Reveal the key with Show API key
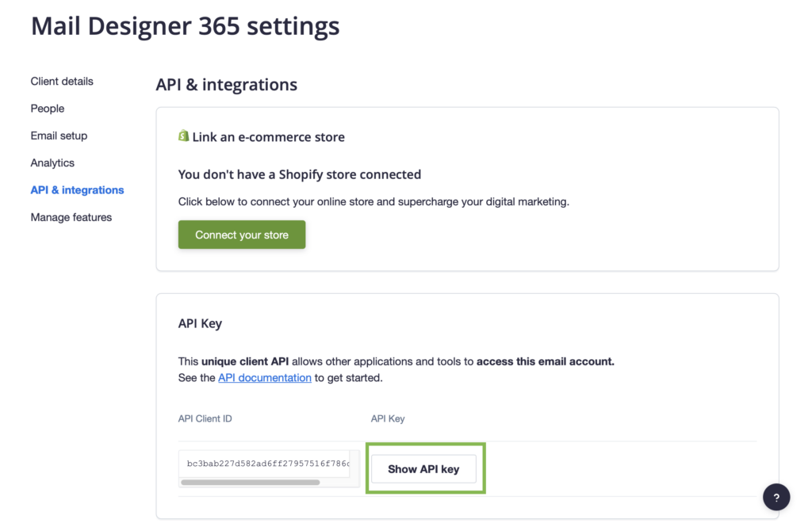812x527 pixels. pos(423,469)
